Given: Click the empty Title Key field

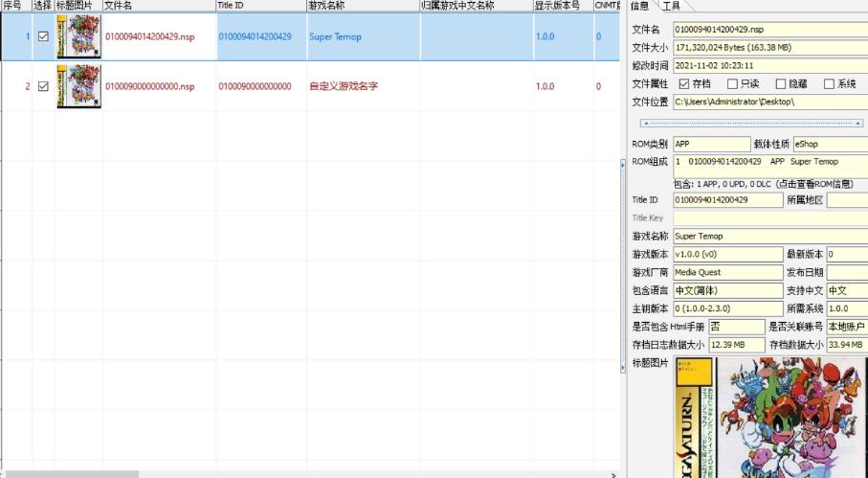Looking at the screenshot, I should point(770,218).
